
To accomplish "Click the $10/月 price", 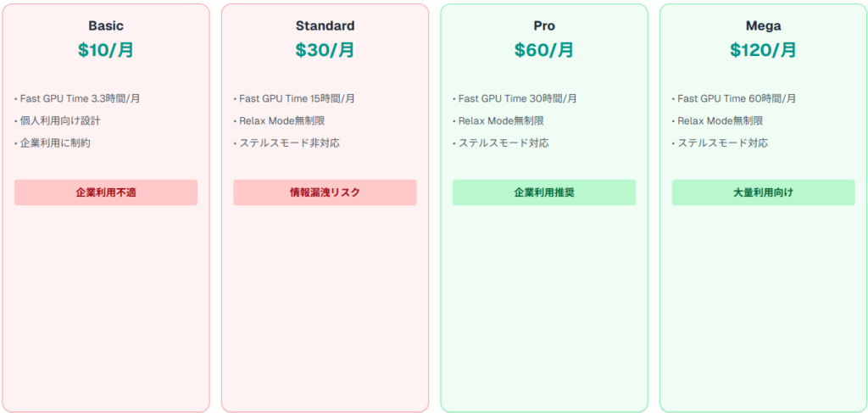I will (106, 50).
